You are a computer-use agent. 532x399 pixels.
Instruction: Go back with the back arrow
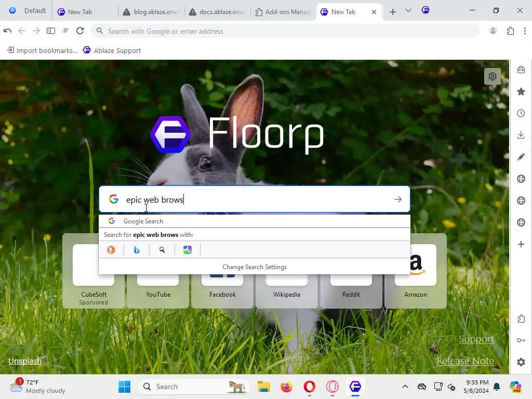click(x=22, y=31)
